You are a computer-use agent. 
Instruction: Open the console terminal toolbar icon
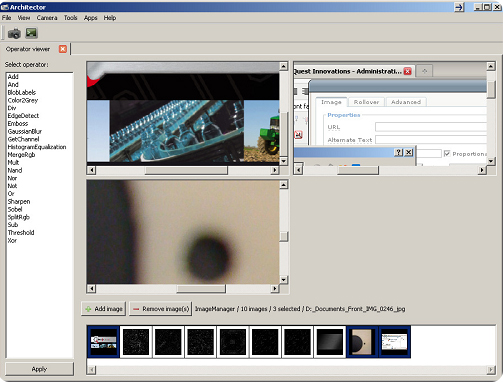pyautogui.click(x=31, y=33)
